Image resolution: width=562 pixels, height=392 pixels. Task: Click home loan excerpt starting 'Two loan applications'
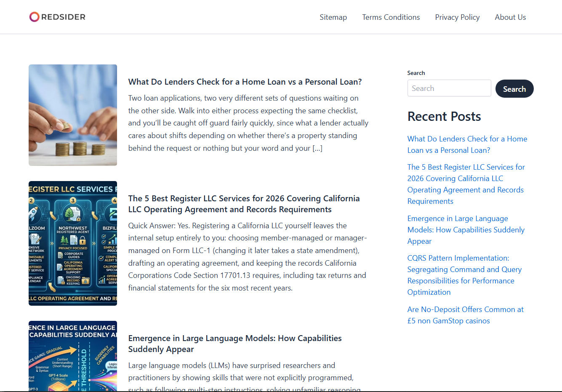click(x=248, y=123)
